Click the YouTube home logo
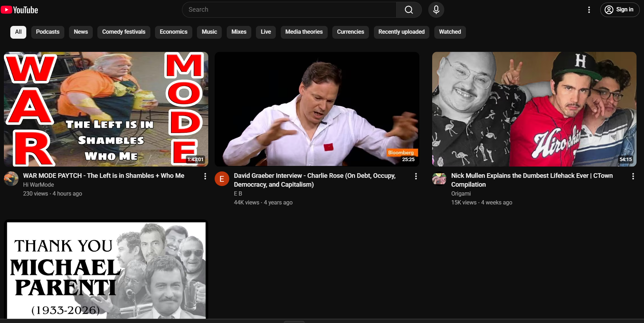This screenshot has width=644, height=323. pos(20,10)
